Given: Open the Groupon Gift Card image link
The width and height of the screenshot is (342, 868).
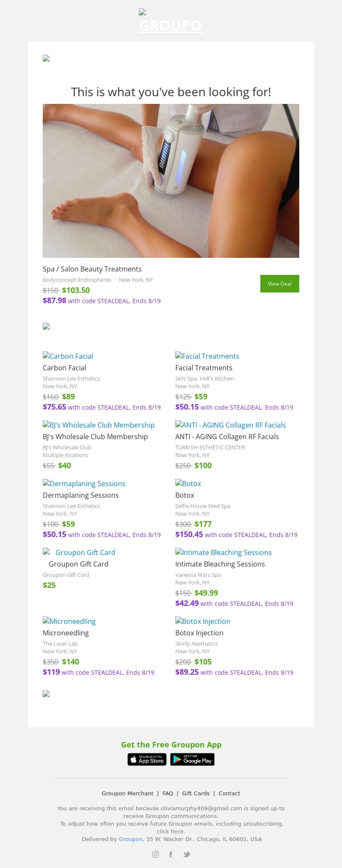Looking at the screenshot, I should click(79, 552).
